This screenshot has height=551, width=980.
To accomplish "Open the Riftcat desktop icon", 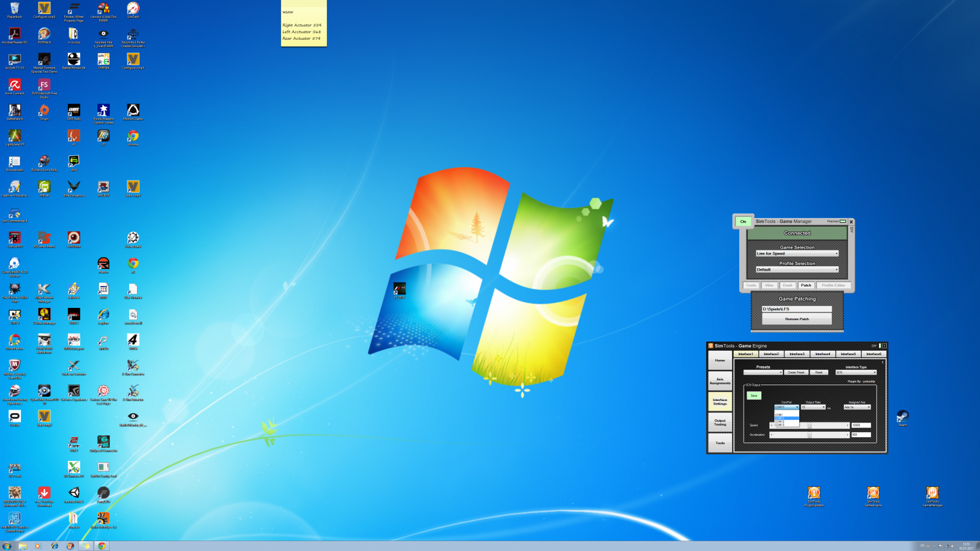I will [x=44, y=189].
